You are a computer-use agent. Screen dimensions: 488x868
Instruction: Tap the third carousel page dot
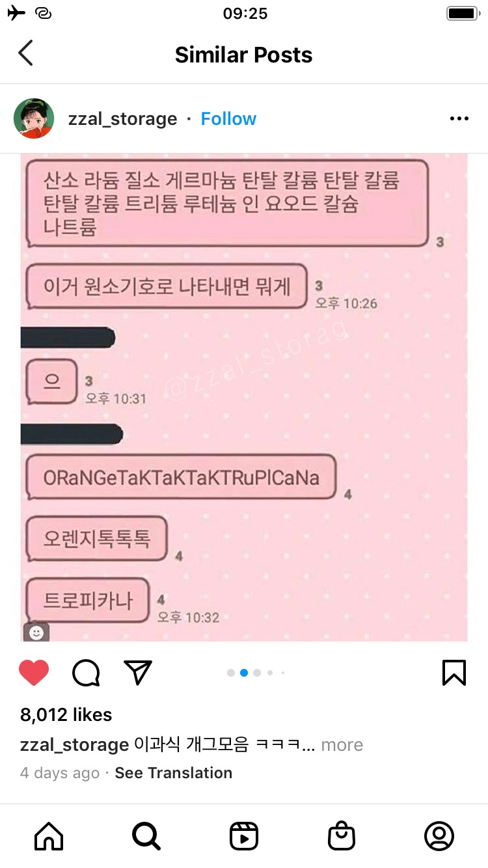tap(257, 673)
